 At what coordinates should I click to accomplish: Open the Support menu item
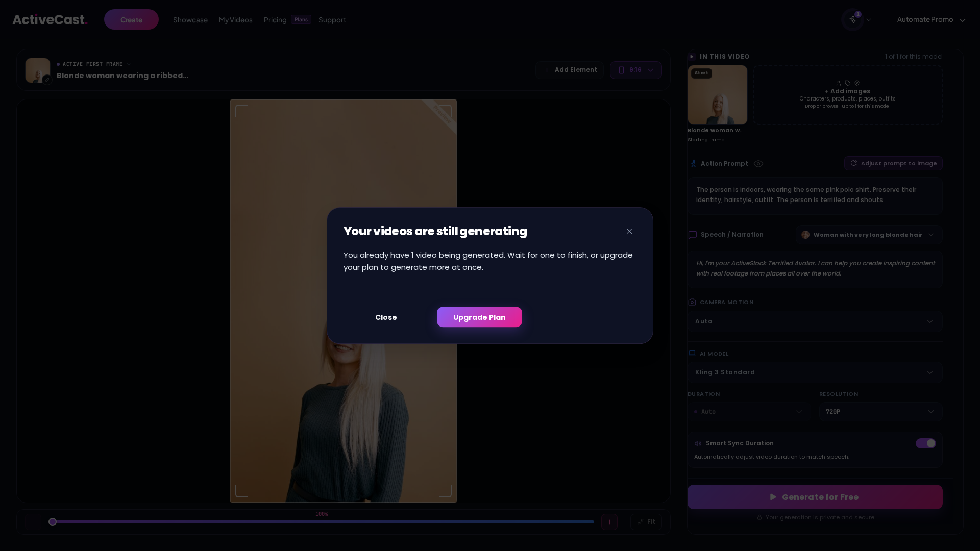pyautogui.click(x=332, y=20)
